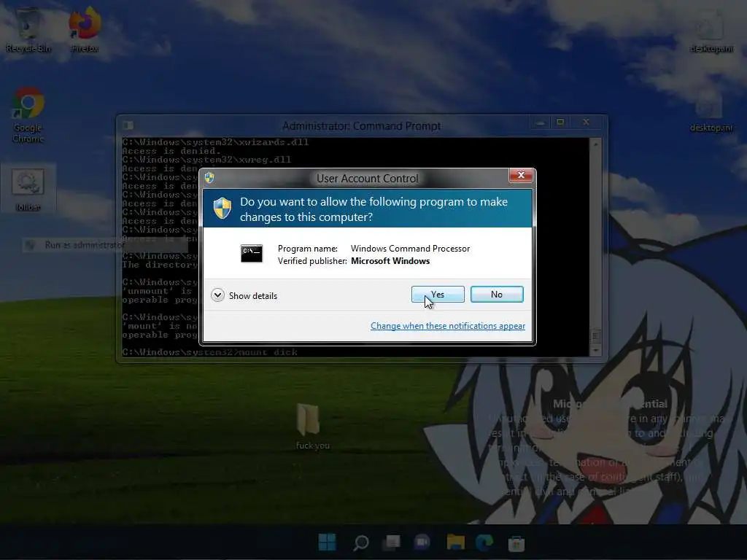Click Command Prompt scrollbar down arrow
Screen dimensions: 747x560
[595, 351]
